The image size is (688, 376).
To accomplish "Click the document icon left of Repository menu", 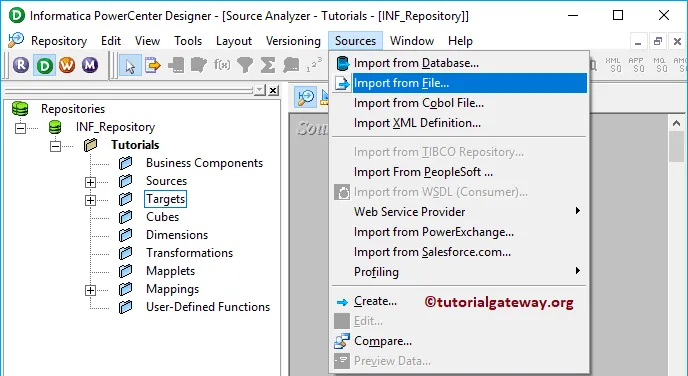I will (x=15, y=40).
